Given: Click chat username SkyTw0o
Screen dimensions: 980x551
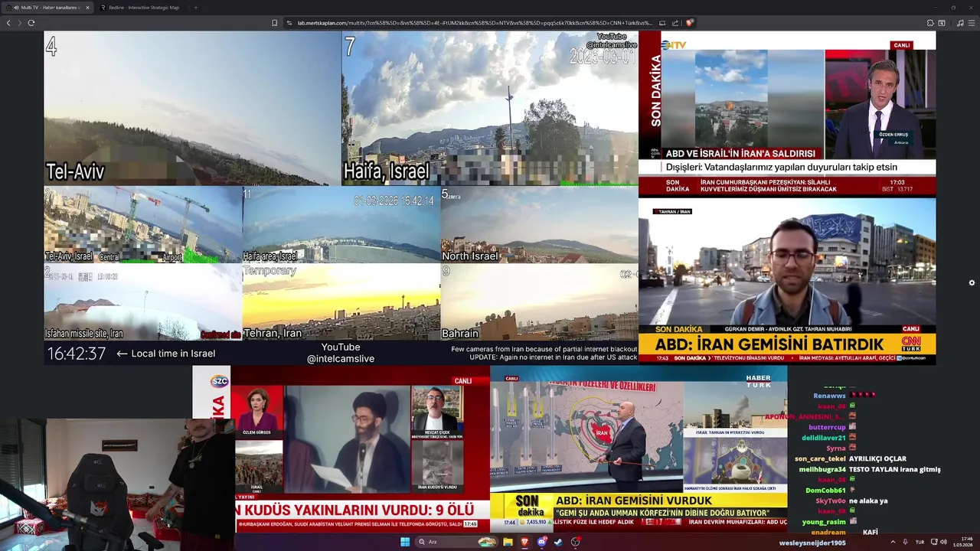Looking at the screenshot, I should [830, 500].
